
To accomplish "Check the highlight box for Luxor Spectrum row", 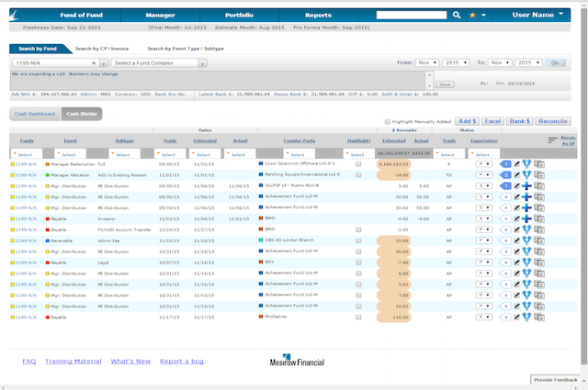I will pyautogui.click(x=358, y=163).
